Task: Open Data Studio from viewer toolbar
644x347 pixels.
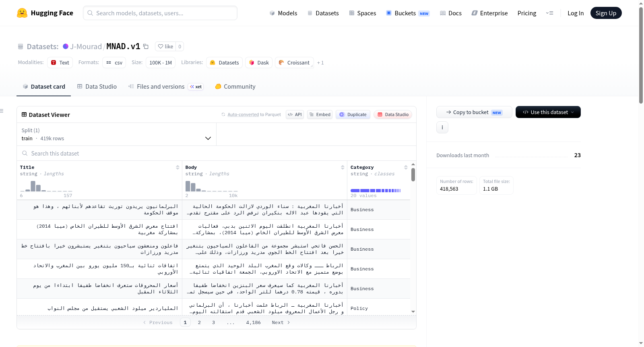Action: [x=393, y=114]
